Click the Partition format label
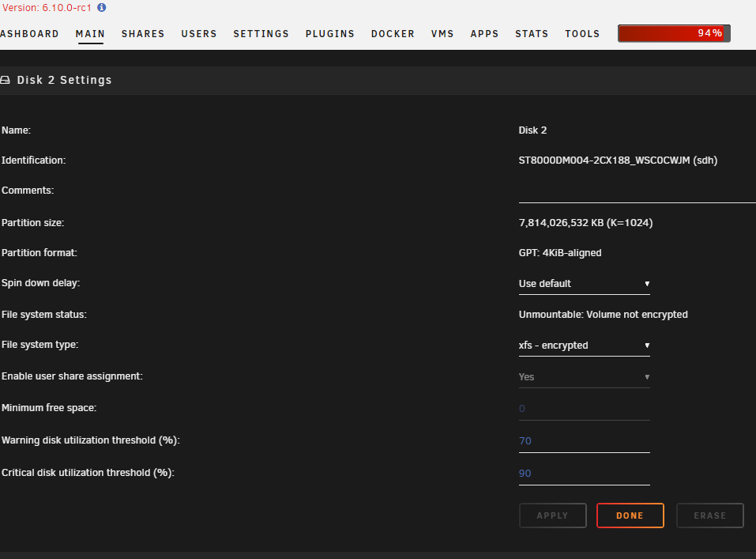The width and height of the screenshot is (756, 559). click(x=39, y=253)
